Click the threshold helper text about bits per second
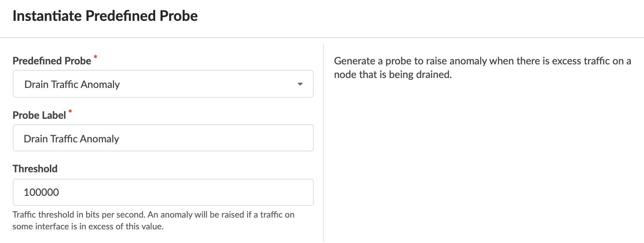This screenshot has width=644, height=243. 153,220
